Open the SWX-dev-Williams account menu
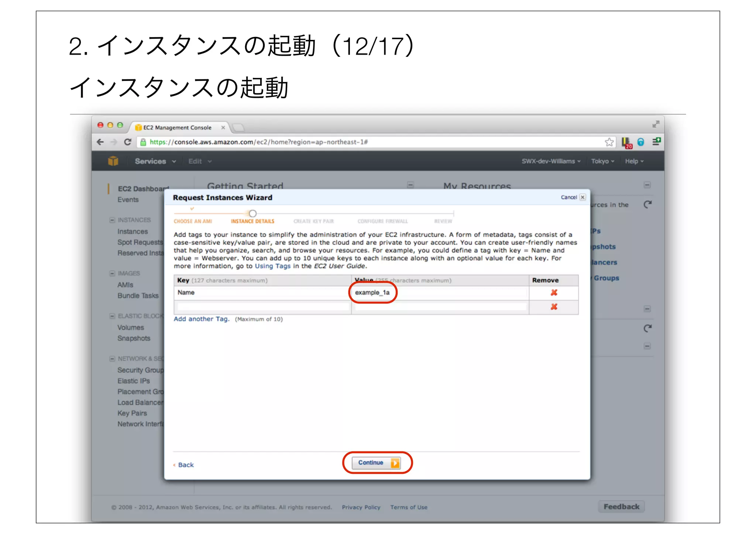The image size is (756, 534). [551, 161]
